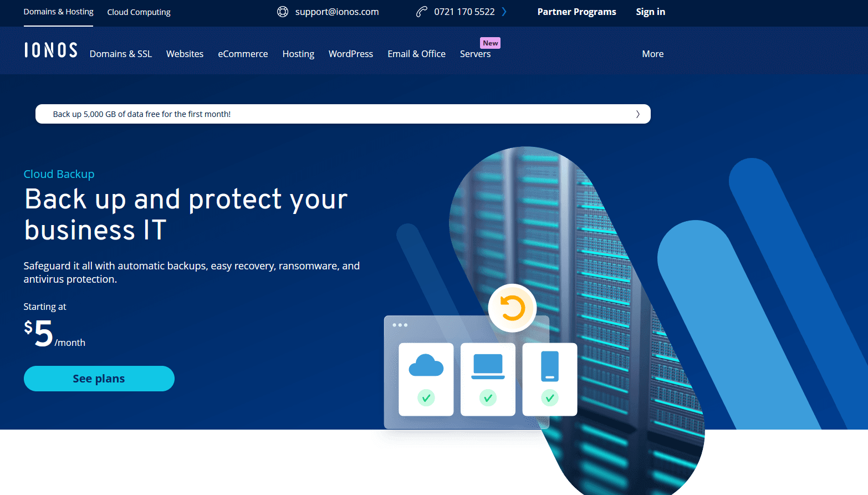Open the Hosting menu
The height and width of the screenshot is (495, 868).
298,54
